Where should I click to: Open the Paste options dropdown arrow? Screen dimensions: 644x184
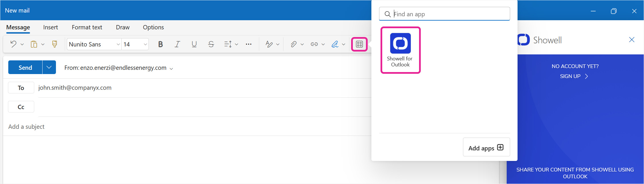[x=43, y=44]
